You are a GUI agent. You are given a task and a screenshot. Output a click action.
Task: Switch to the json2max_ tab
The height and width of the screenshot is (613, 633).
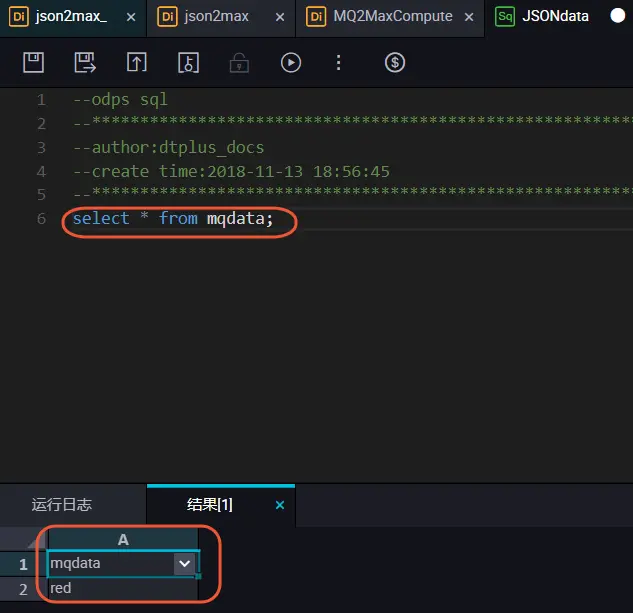click(x=71, y=17)
